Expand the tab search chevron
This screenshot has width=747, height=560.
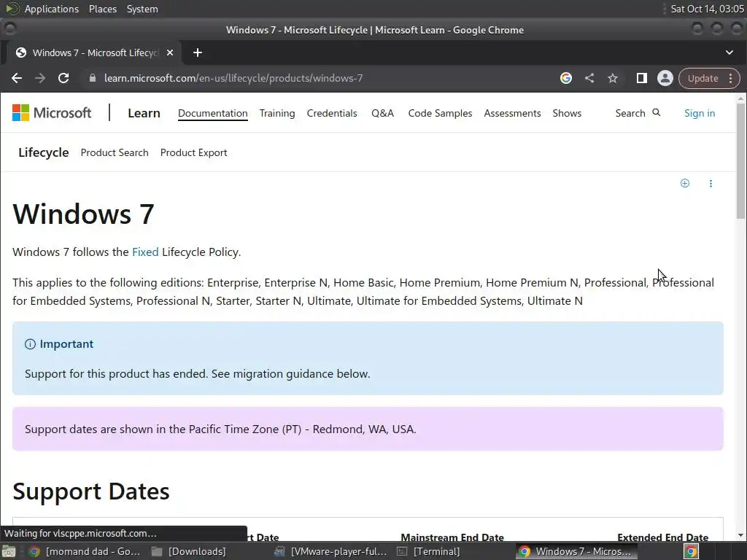pyautogui.click(x=729, y=52)
